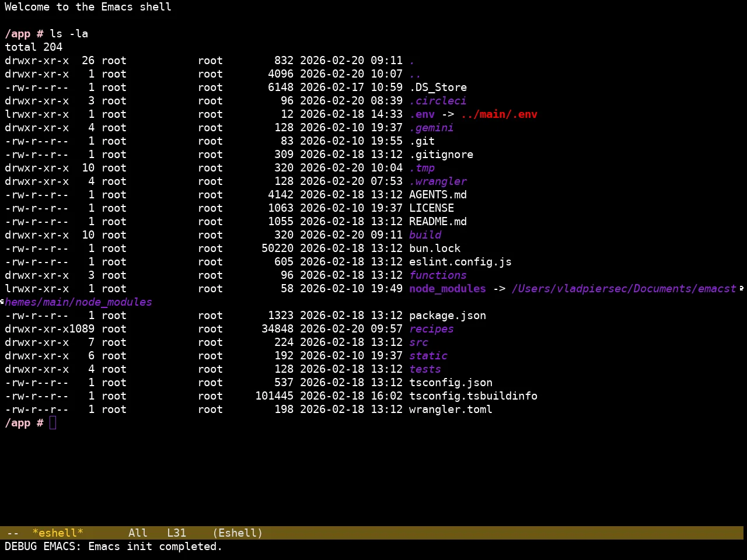The width and height of the screenshot is (747, 560).
Task: Click the 1089 link count of recipes
Action: [x=82, y=329]
